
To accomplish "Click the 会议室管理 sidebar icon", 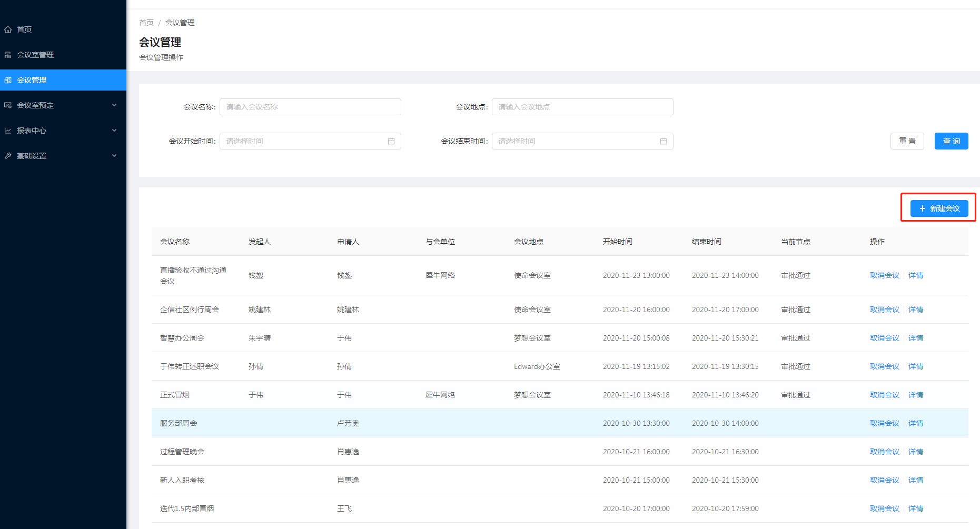I will tap(8, 55).
